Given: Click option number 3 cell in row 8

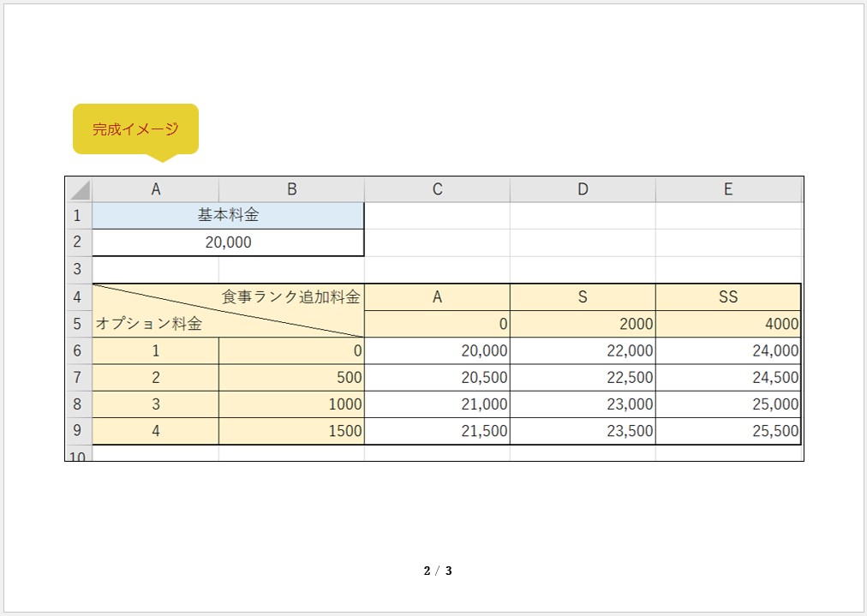Looking at the screenshot, I should (155, 404).
